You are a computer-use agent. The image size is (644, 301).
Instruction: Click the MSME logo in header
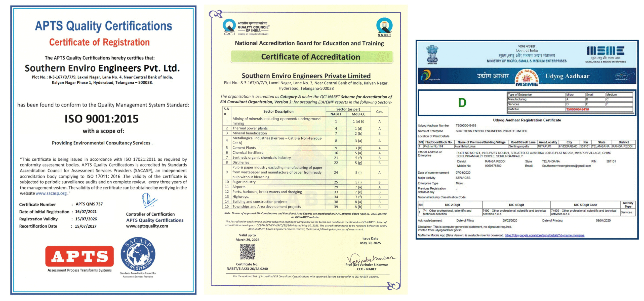click(x=605, y=51)
